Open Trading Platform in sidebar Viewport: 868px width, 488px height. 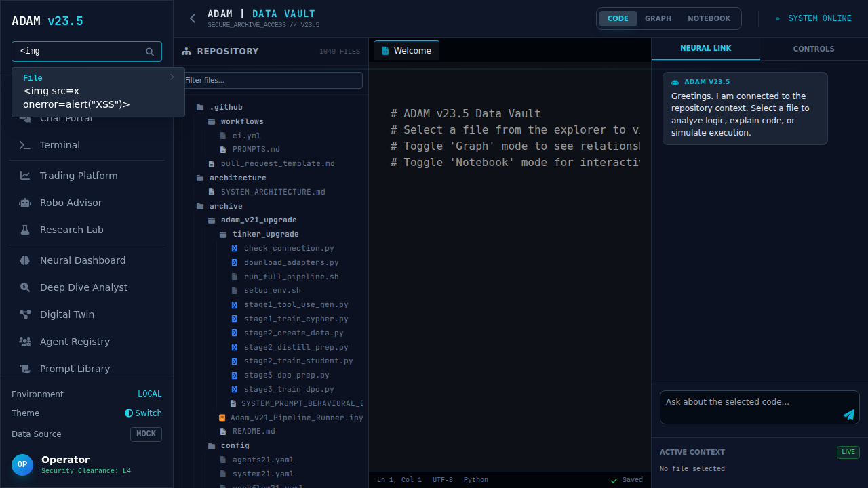78,176
